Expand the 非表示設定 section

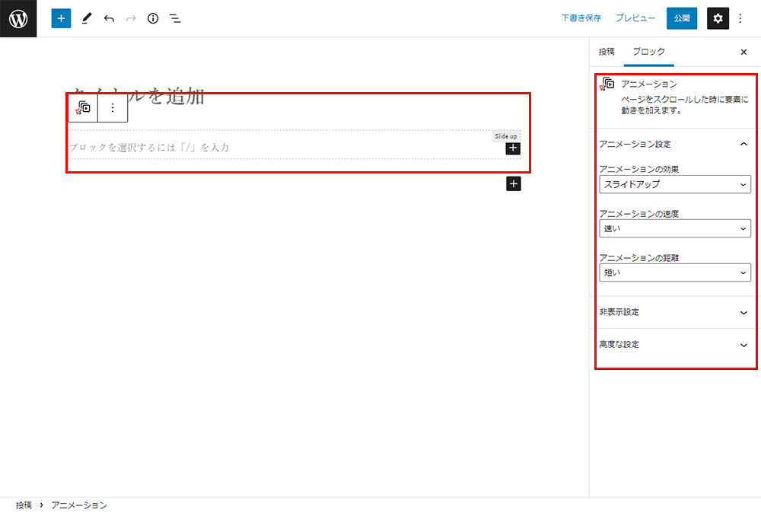coord(674,312)
